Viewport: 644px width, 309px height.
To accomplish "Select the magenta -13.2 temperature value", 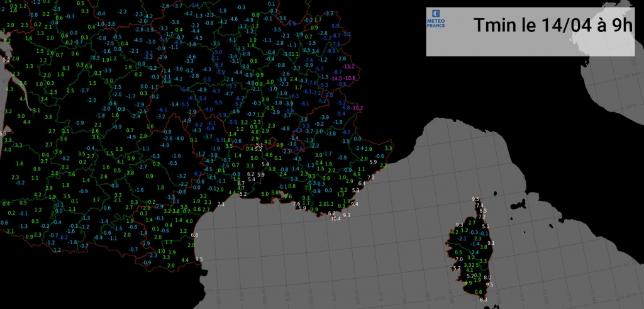I will pos(348,67).
